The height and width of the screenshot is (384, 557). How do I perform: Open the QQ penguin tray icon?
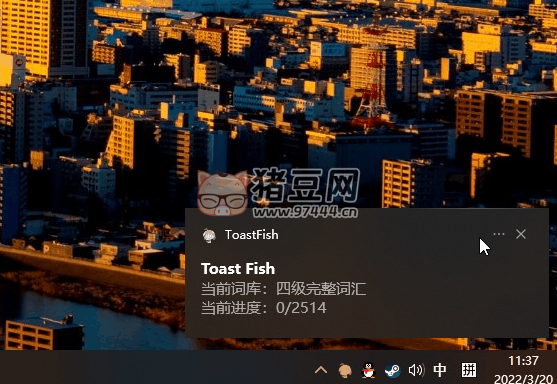point(368,371)
